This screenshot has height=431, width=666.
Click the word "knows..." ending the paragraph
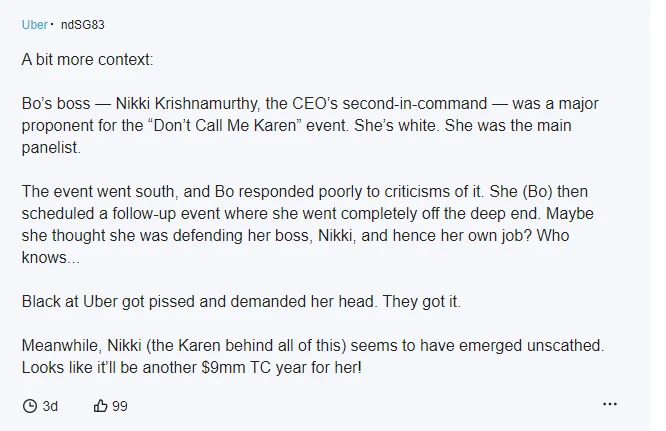click(51, 257)
